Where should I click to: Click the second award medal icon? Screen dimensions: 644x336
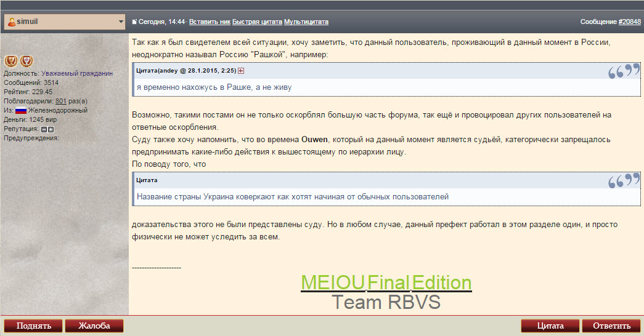(26, 61)
